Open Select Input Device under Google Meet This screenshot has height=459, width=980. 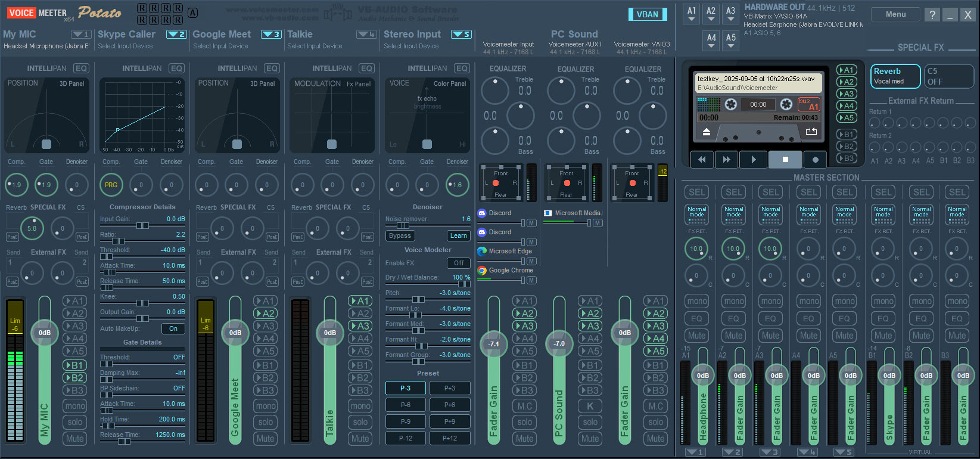tap(220, 46)
